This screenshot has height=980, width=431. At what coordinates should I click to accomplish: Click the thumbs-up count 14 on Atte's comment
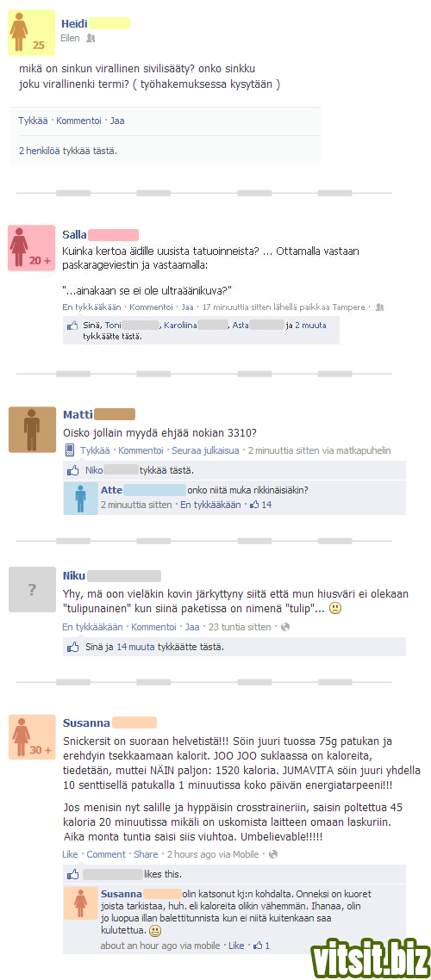click(261, 505)
